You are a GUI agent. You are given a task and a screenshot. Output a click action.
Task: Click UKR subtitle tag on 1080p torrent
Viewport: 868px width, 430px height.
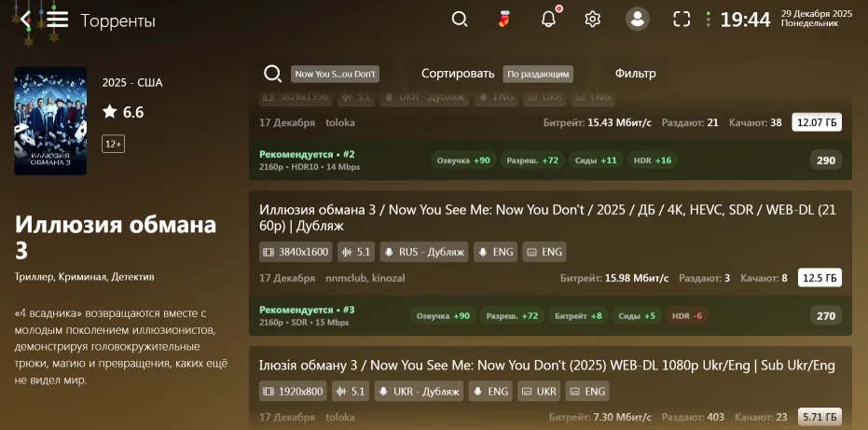click(x=539, y=391)
